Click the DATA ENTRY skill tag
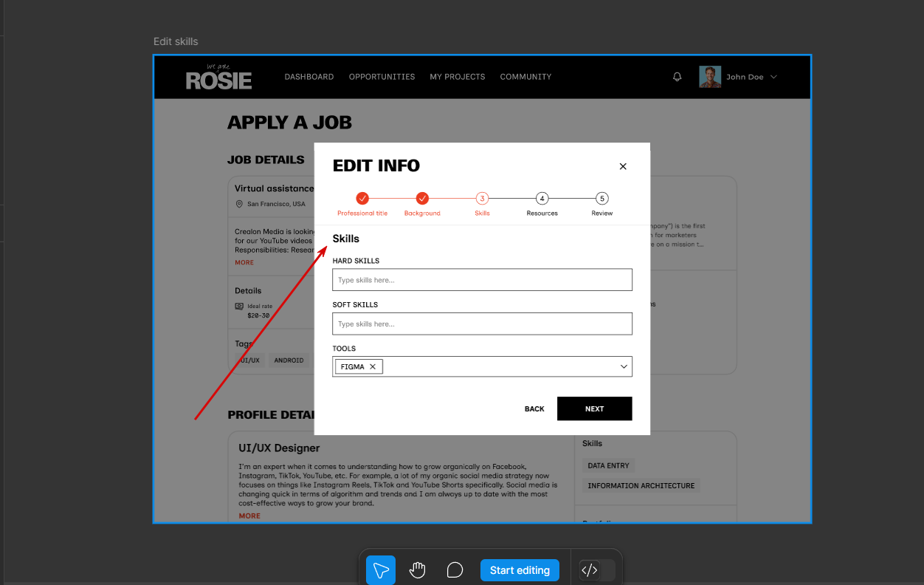924x585 pixels. coord(608,465)
